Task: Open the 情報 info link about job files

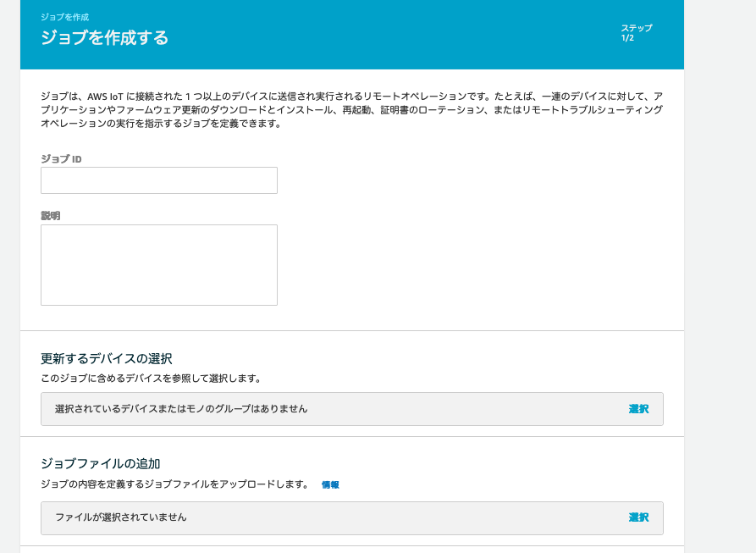Action: [x=329, y=484]
